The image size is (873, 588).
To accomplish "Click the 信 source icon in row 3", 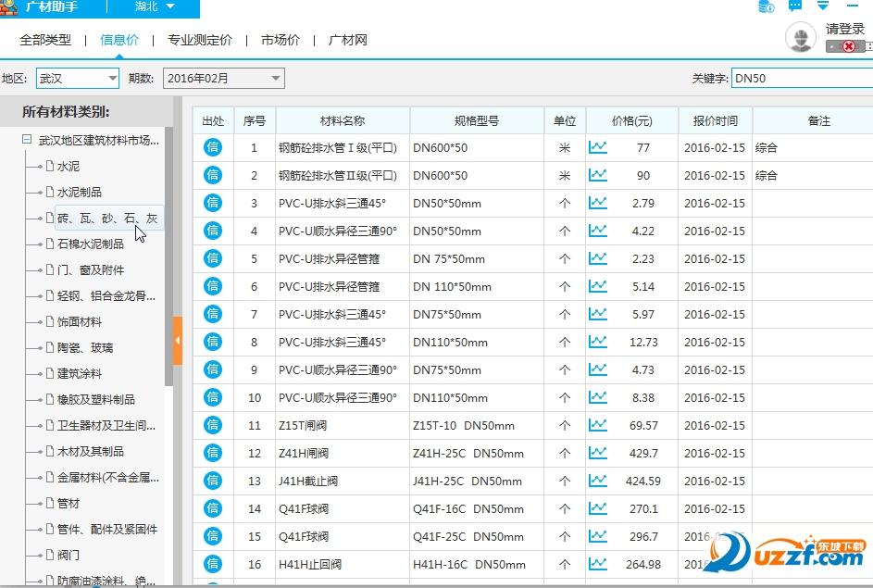I will click(x=213, y=203).
